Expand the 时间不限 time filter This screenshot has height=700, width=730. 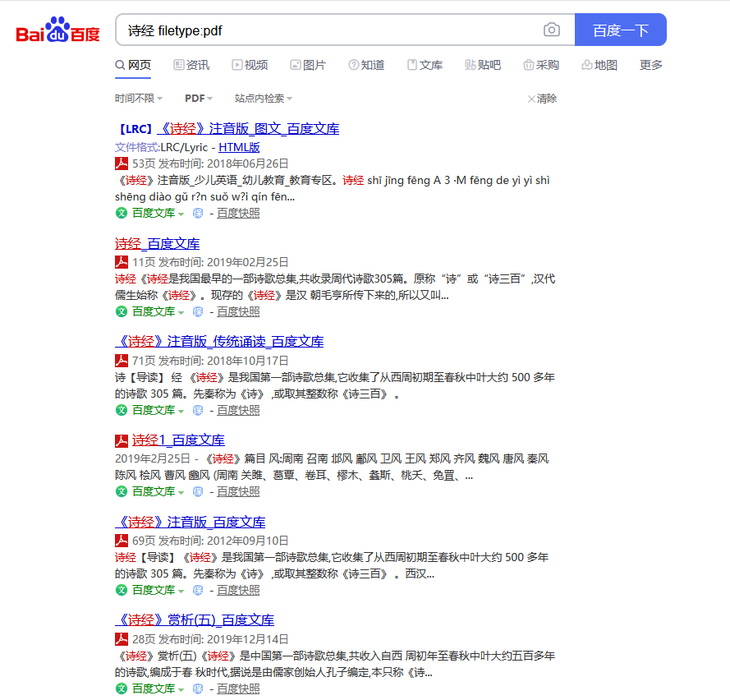click(139, 99)
